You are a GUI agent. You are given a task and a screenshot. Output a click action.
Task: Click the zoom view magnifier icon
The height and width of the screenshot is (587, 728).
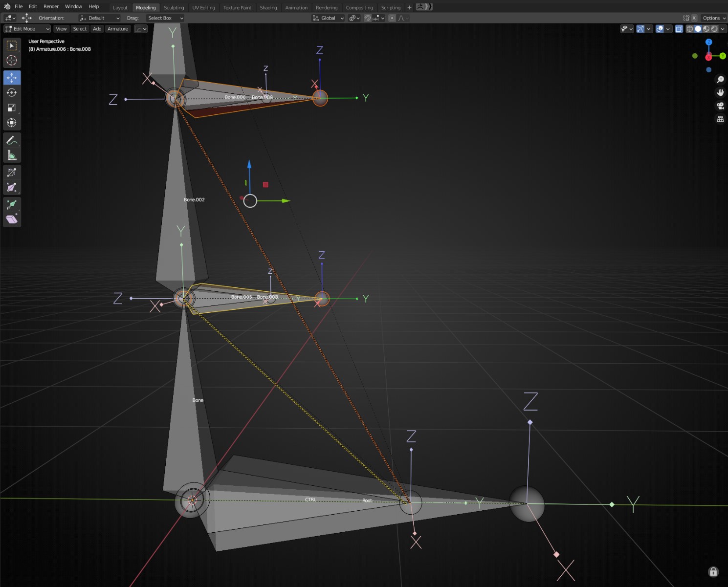pos(720,80)
